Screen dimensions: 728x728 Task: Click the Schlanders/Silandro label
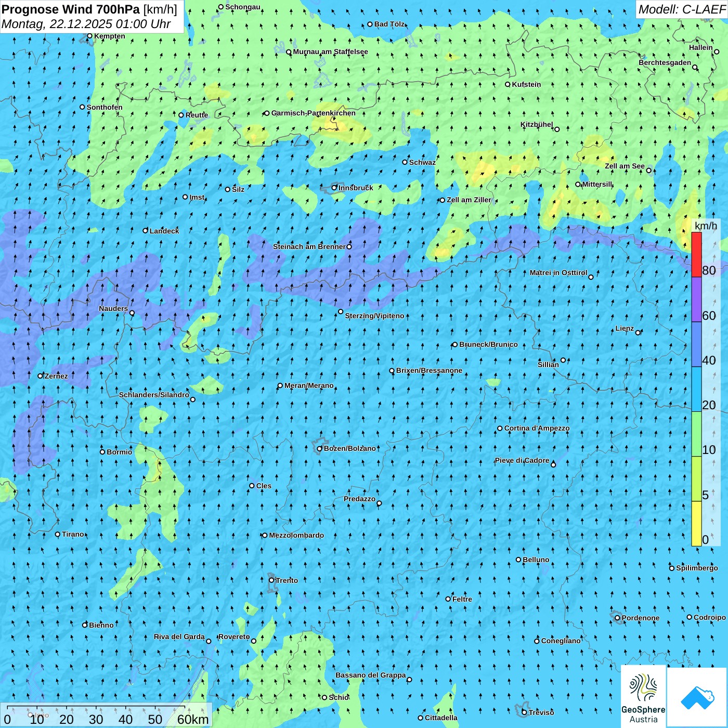[154, 395]
